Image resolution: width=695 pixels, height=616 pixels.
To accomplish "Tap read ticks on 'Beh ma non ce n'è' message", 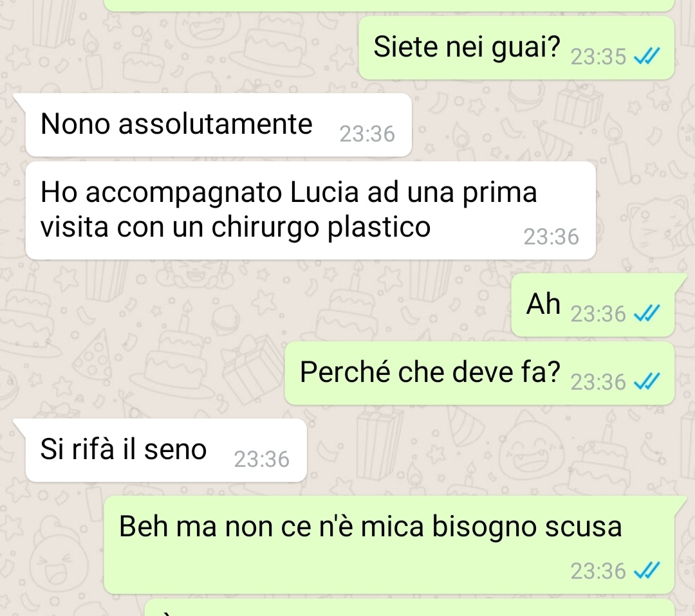I will [x=647, y=570].
